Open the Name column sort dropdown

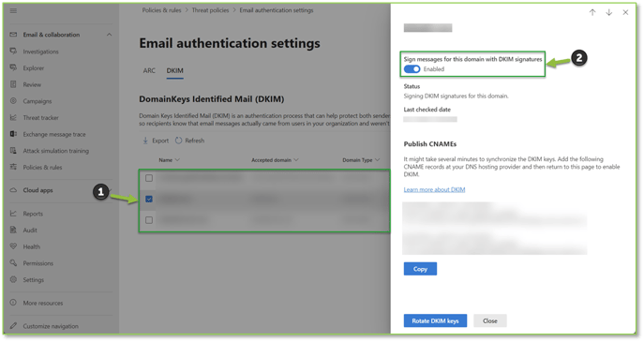tap(177, 159)
